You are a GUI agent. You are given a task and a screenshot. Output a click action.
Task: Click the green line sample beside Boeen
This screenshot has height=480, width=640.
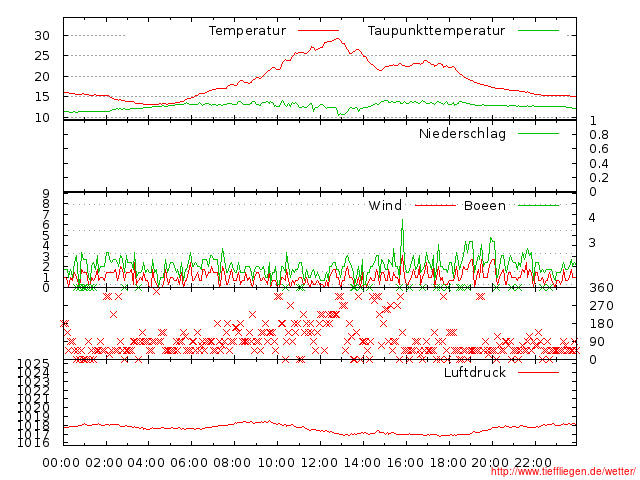tap(538, 205)
